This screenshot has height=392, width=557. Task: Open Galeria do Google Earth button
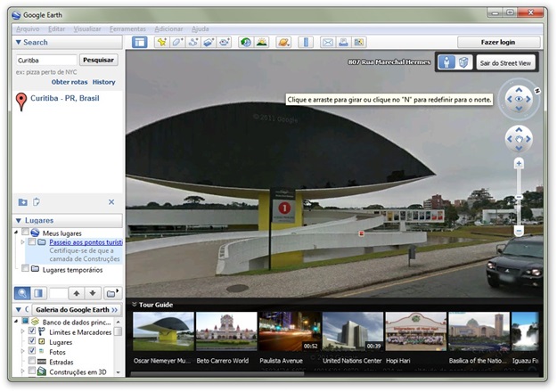[77, 310]
